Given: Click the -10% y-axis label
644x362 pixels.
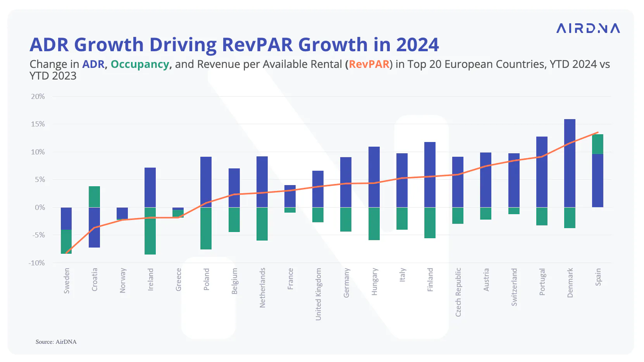Looking at the screenshot, I should click(x=37, y=263).
